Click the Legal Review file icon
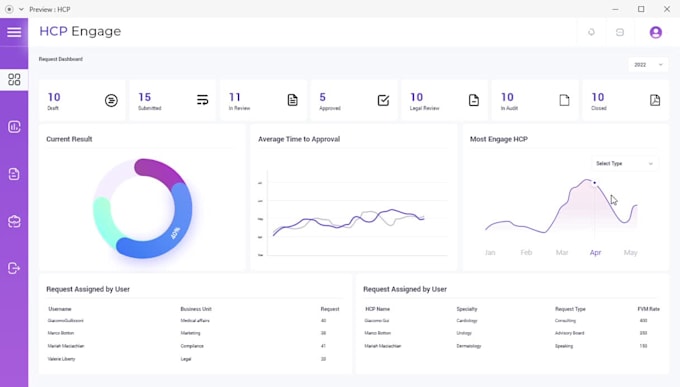This screenshot has height=387, width=680. click(474, 100)
